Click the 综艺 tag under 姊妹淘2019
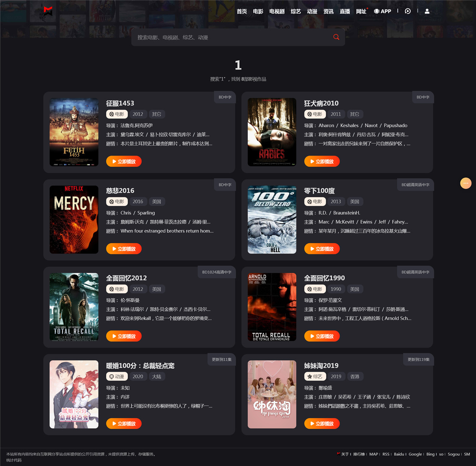 point(315,377)
